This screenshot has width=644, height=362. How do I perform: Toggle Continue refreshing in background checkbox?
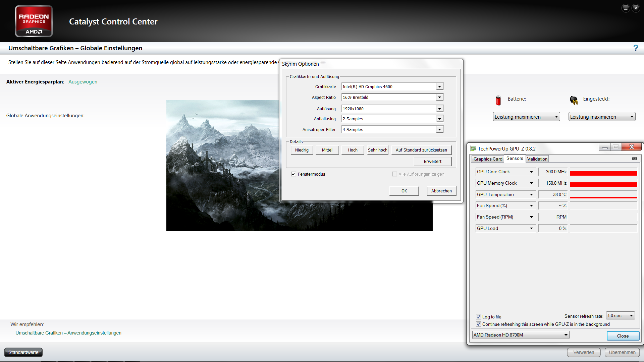(479, 324)
